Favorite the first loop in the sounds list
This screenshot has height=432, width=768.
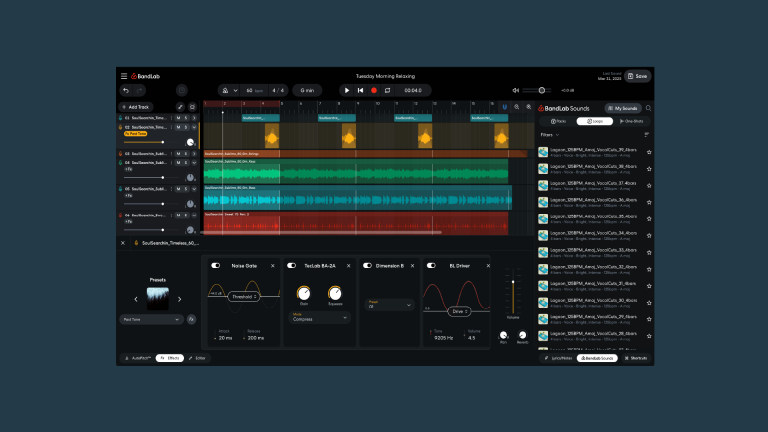click(x=649, y=152)
